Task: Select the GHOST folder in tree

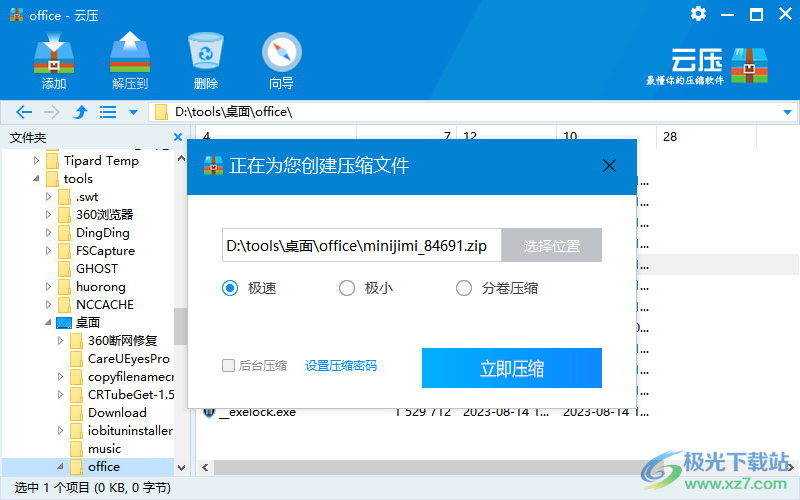Action: (97, 268)
